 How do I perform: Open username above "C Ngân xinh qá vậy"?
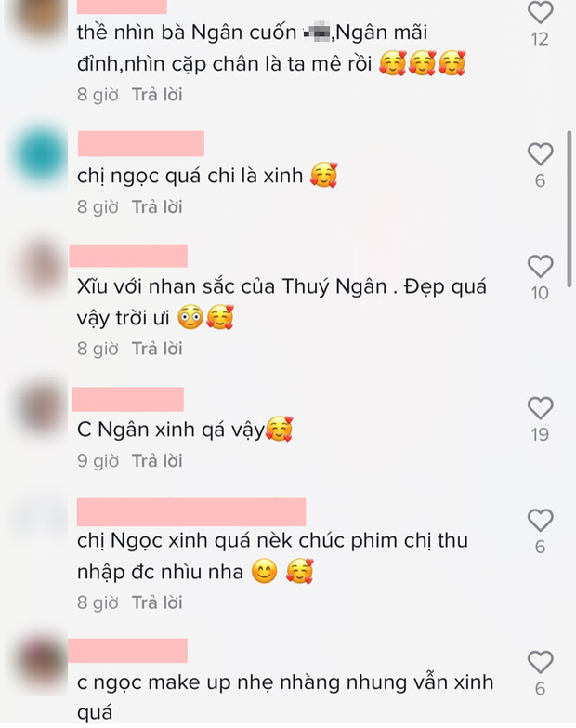coord(127,399)
